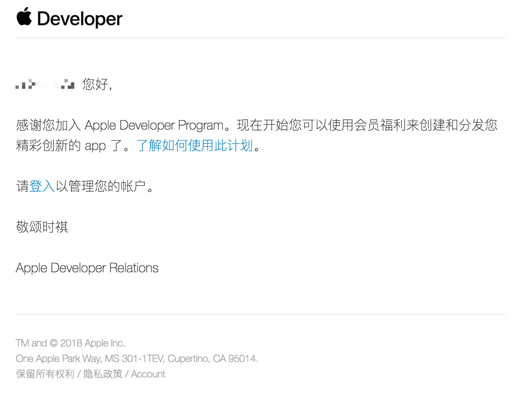The image size is (532, 397).
Task: Click the One Apple Park Way address line
Action: coord(137,359)
